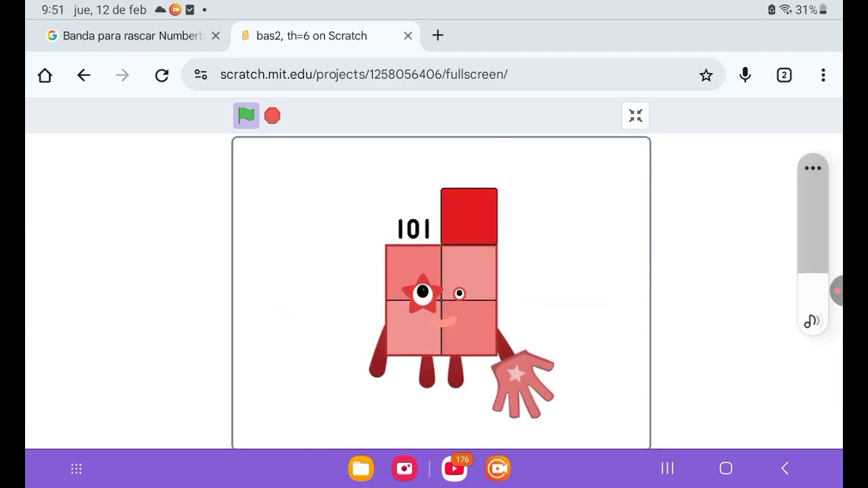Viewport: 868px width, 488px height.
Task: Tap the Android back button
Action: pos(785,468)
